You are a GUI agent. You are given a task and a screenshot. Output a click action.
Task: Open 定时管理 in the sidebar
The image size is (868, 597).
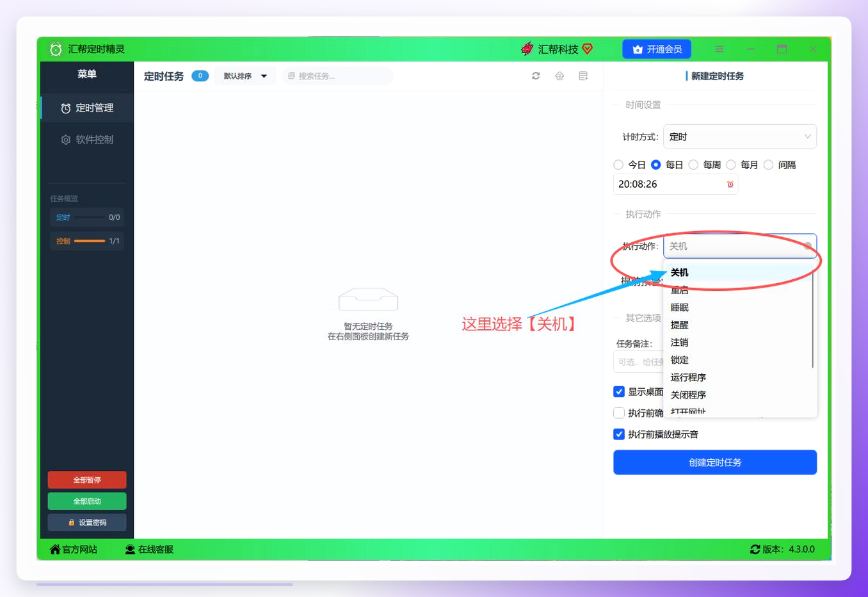(x=87, y=108)
